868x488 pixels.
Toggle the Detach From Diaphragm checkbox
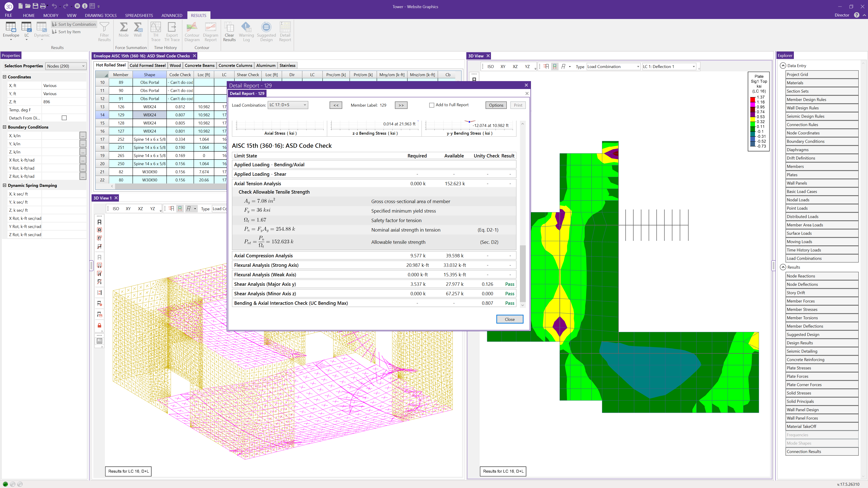click(64, 117)
